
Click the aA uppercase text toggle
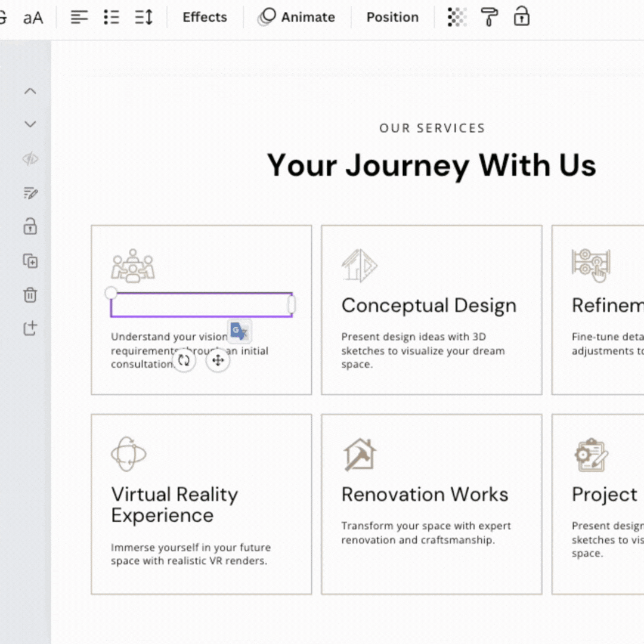pos(33,17)
